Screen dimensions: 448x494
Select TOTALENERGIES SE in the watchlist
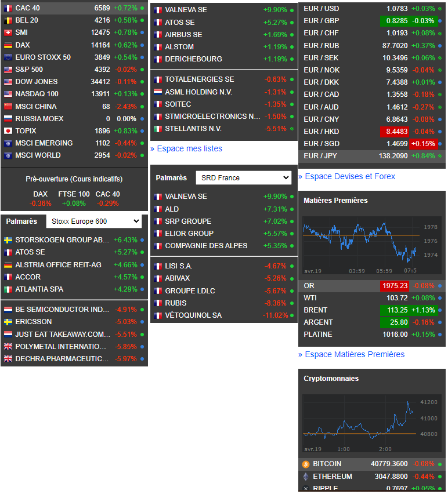224,79
